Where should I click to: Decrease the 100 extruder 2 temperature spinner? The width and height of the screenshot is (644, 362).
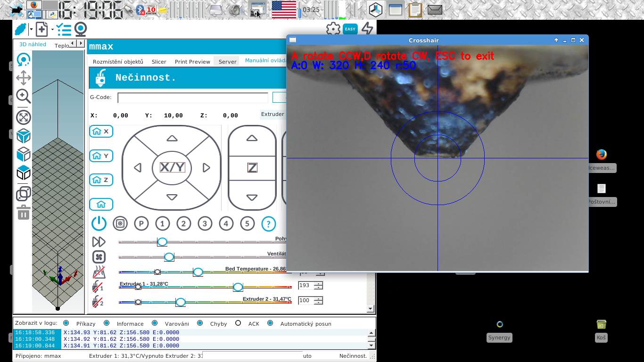coord(319,303)
